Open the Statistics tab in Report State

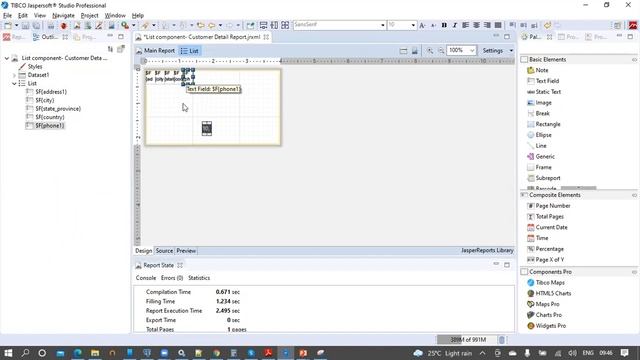click(x=199, y=278)
